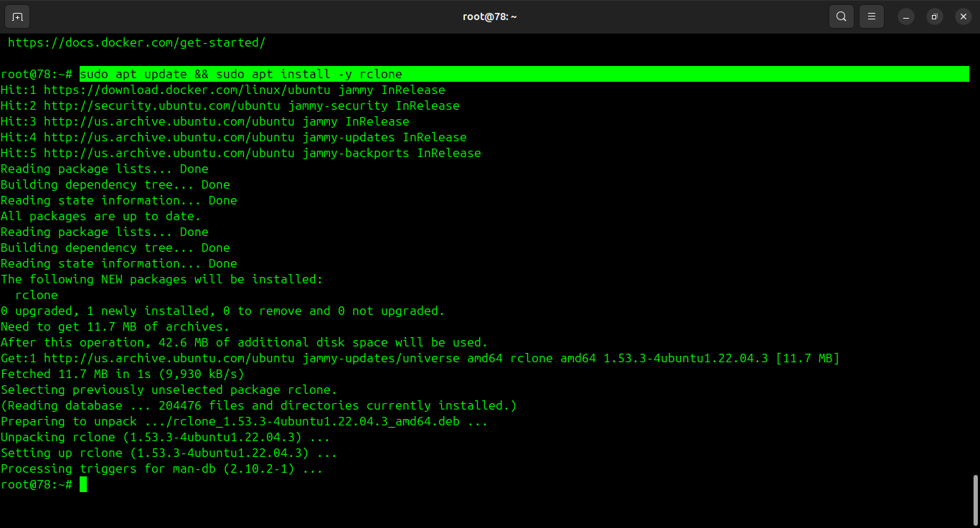Click the Hit:4 jammy-updates InRelease line
Image resolution: width=980 pixels, height=528 pixels.
[x=234, y=138]
